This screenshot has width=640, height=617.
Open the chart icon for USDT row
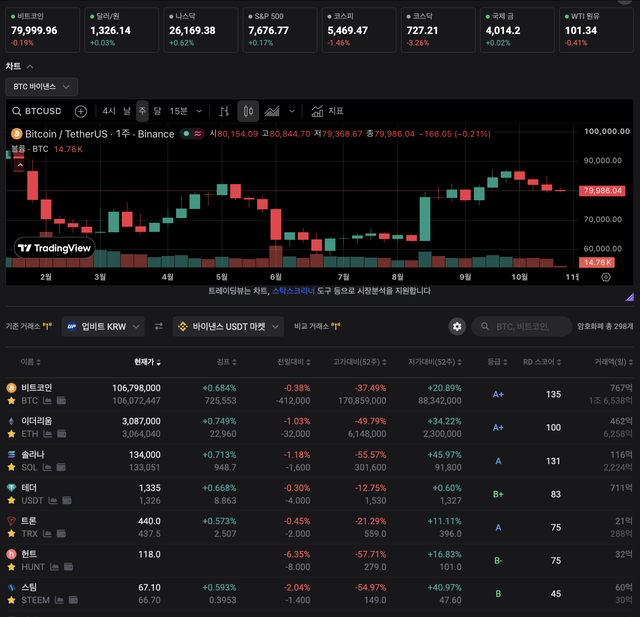click(x=53, y=500)
